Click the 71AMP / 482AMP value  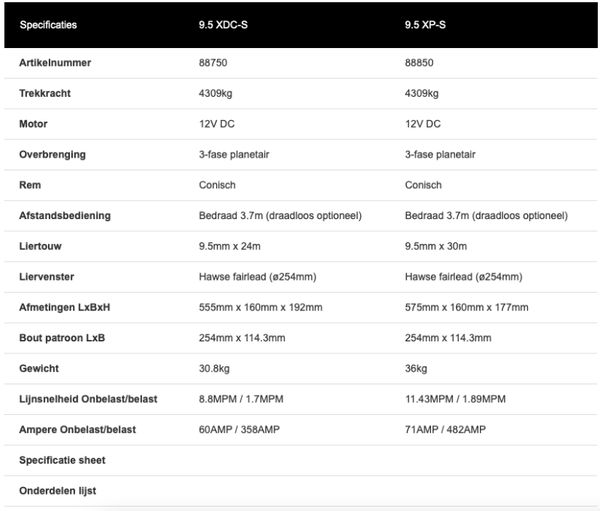(445, 429)
